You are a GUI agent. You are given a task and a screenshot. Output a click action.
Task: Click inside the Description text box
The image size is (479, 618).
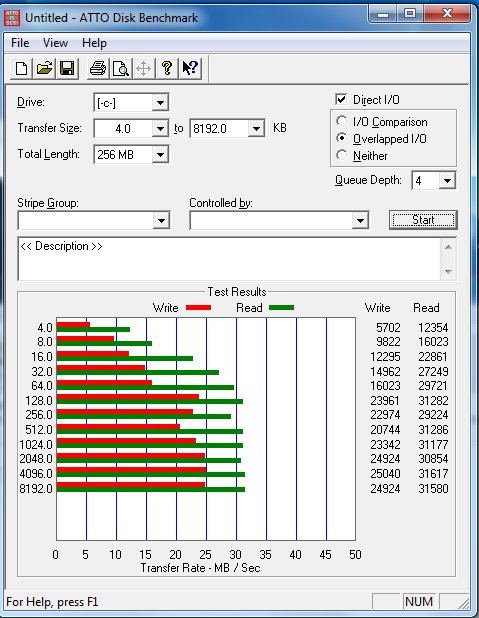[x=229, y=259]
